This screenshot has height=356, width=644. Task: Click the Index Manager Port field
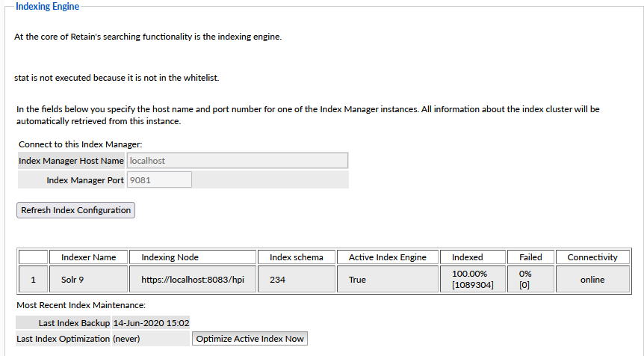(x=159, y=180)
